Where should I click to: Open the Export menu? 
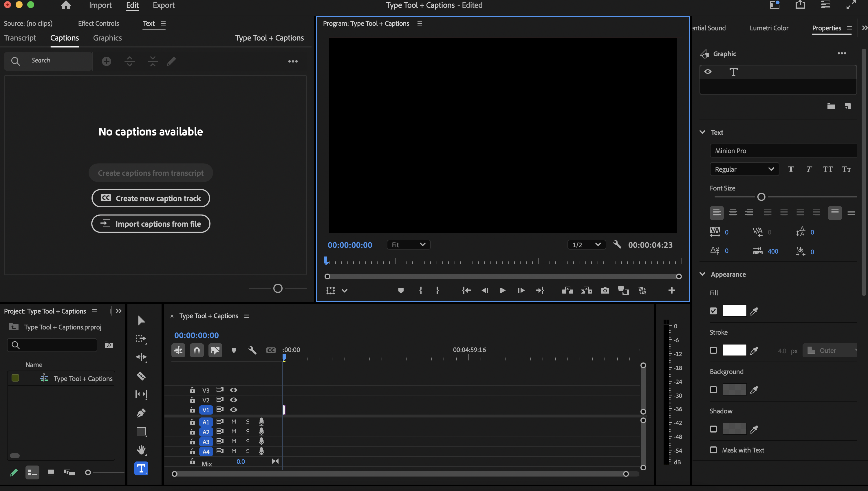coord(164,5)
